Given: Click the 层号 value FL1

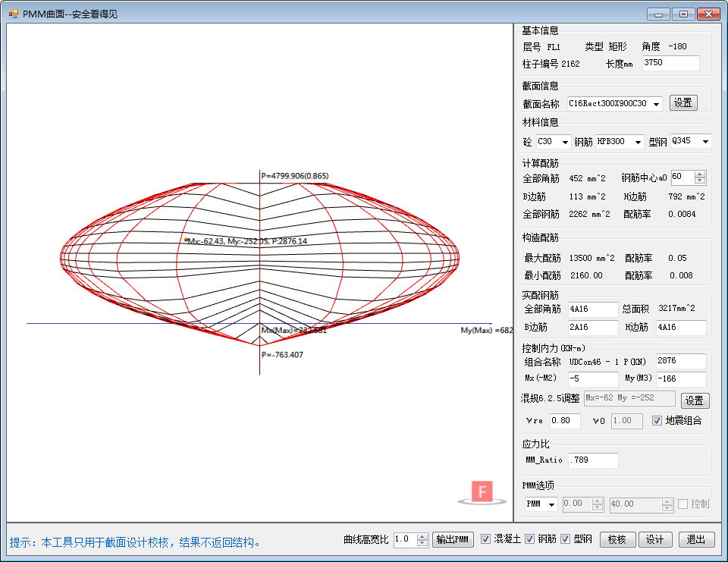Looking at the screenshot, I should (554, 47).
